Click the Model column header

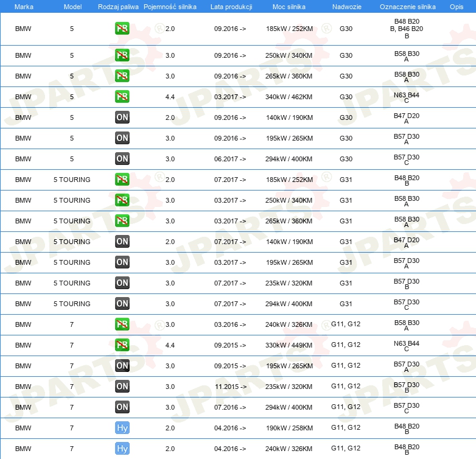pos(72,7)
